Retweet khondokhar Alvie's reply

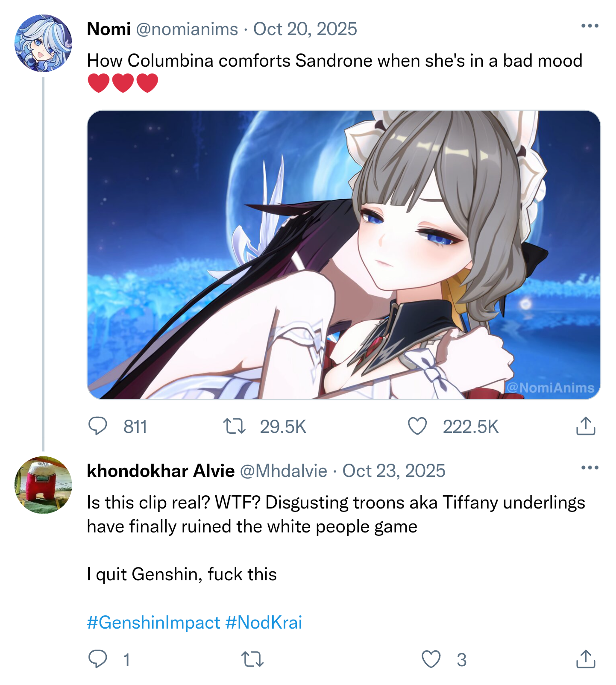252,659
